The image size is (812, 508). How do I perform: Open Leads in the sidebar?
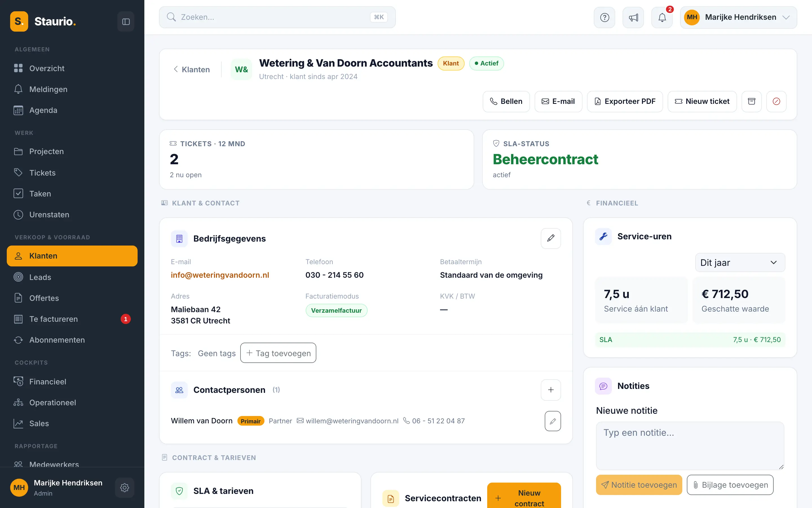coord(72,277)
